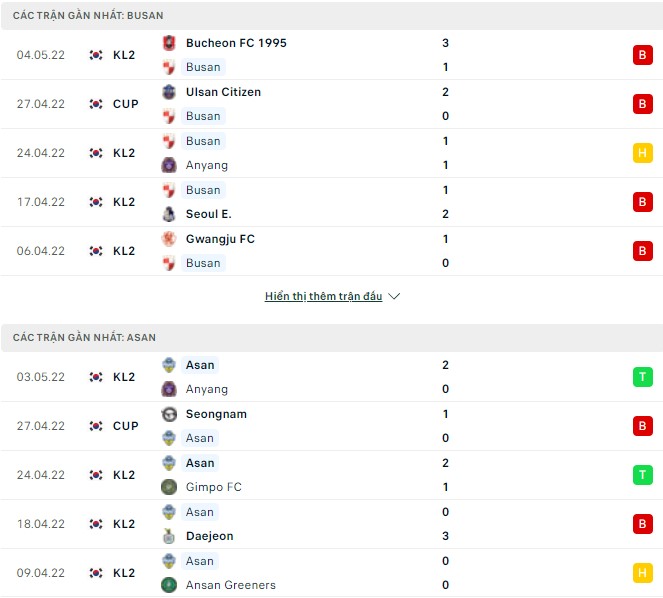The image size is (663, 598).
Task: Expand more matches with the chevron arrow
Action: [394, 297]
